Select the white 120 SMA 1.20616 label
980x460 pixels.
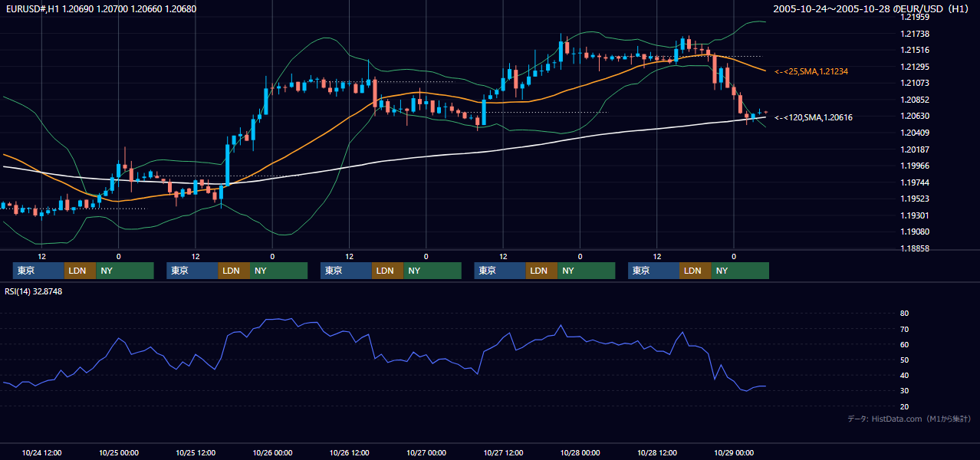click(814, 117)
